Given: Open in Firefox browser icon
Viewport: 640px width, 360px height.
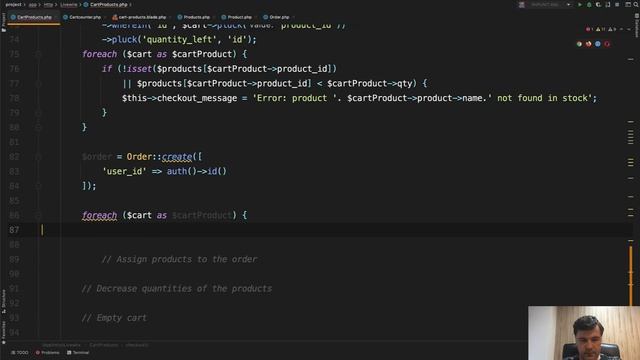Looking at the screenshot, I should click(589, 44).
